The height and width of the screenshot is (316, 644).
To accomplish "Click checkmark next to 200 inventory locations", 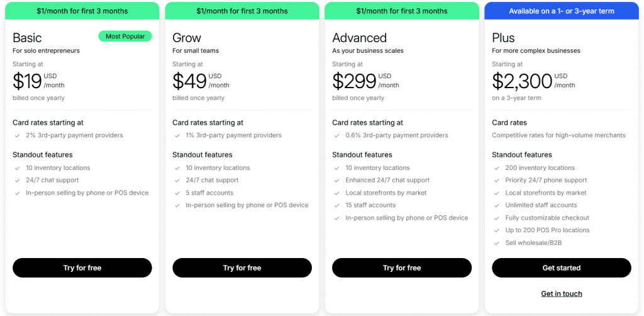I will pyautogui.click(x=496, y=168).
